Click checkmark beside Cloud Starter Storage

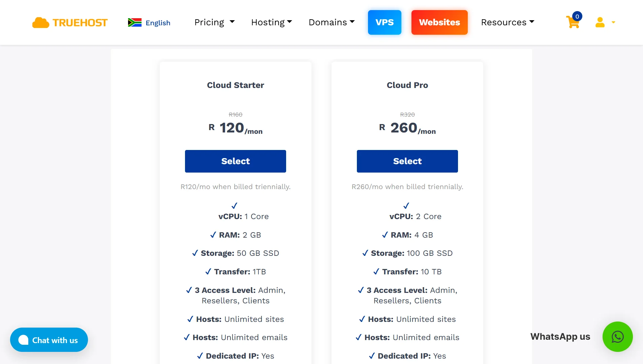[195, 253]
